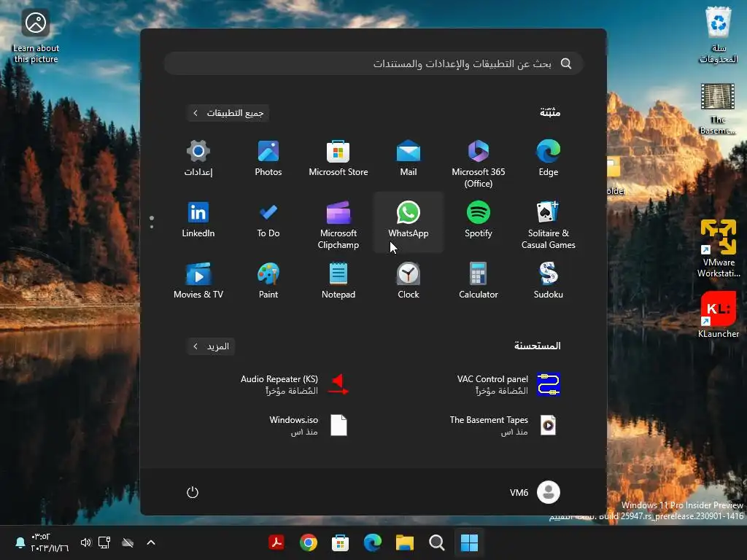Open WhatsApp from pinned apps

(x=409, y=220)
